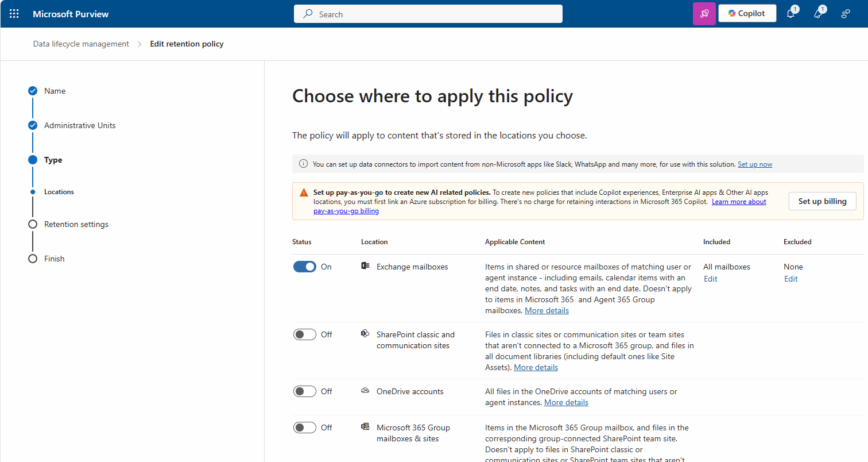Image resolution: width=868 pixels, height=462 pixels.
Task: Click the Microsoft 365 Group icon
Action: [x=365, y=427]
